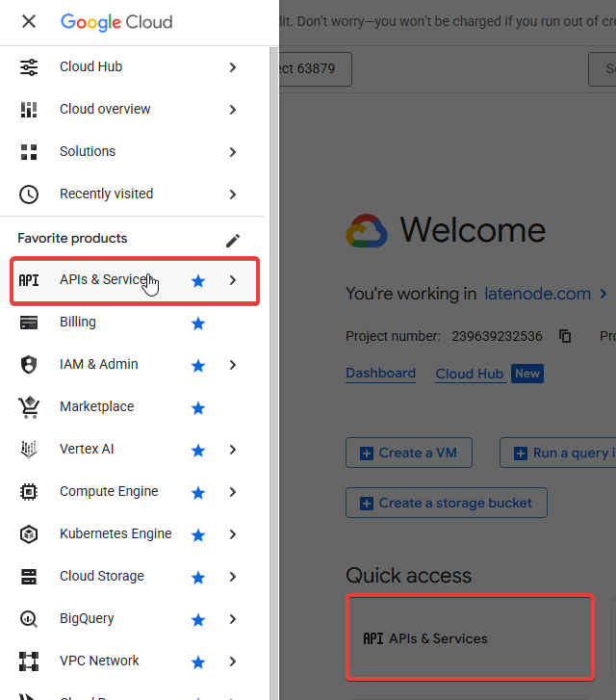The width and height of the screenshot is (616, 700).
Task: Open the Cloud Hub menu entry
Action: [132, 67]
